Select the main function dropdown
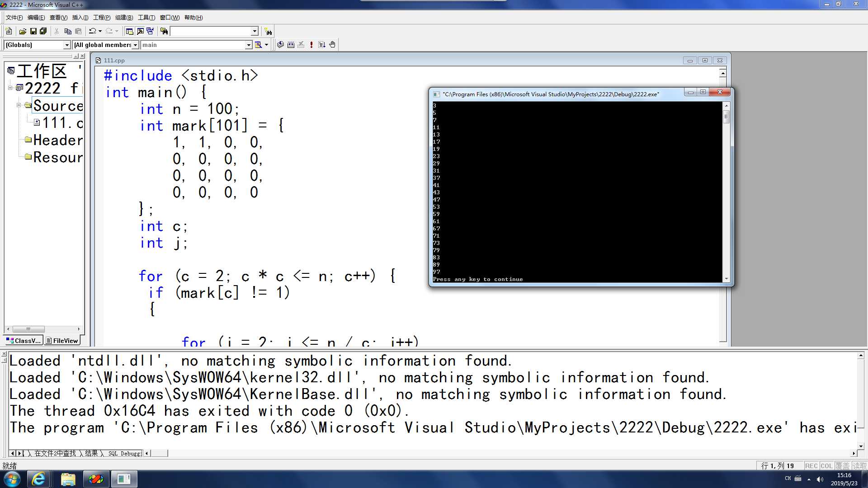 point(196,45)
